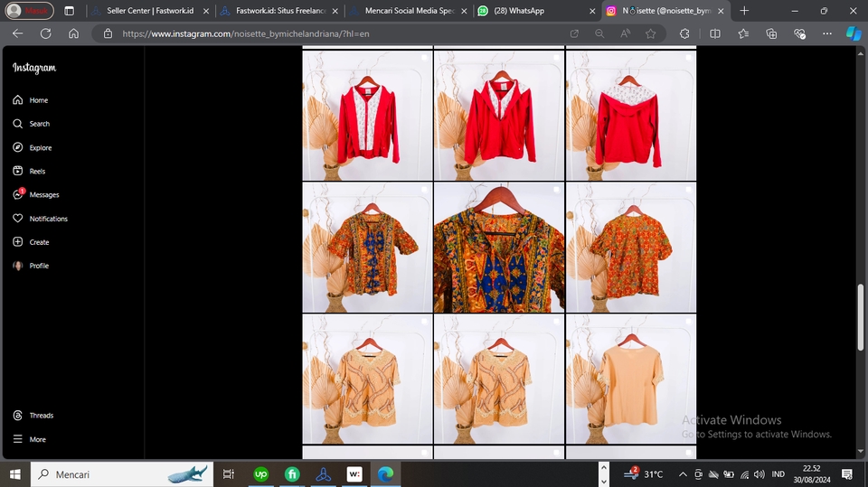Screen dimensions: 868x487
Task: Close the Seller Center Fastwork.id tab
Action: point(206,11)
